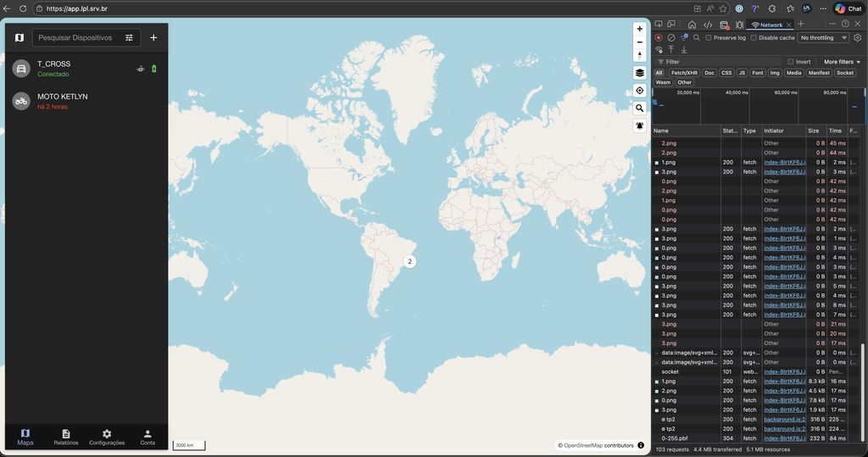Open Relatórios bottom tab
Screen dimensions: 868x457
coord(66,437)
